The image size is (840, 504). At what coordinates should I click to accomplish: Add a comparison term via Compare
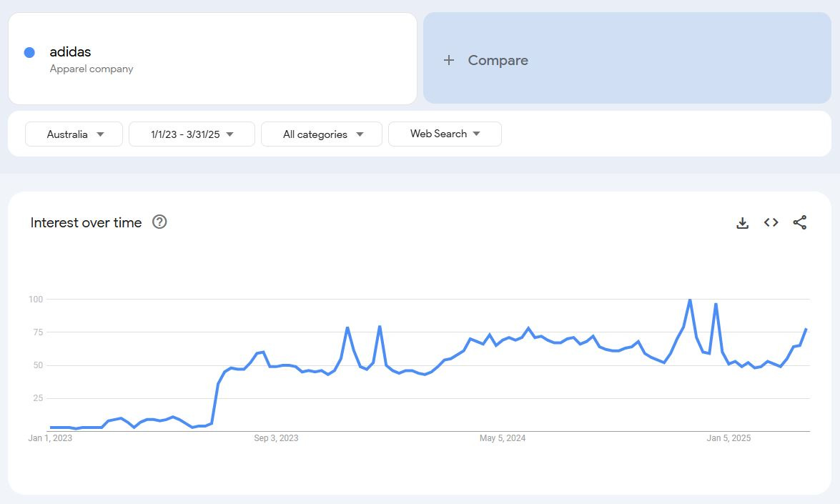tap(627, 58)
